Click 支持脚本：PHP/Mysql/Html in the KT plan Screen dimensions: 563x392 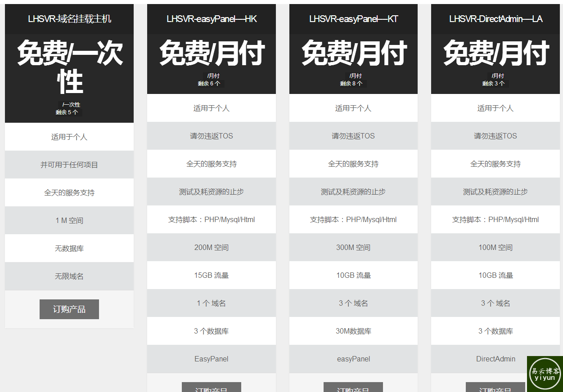(353, 219)
